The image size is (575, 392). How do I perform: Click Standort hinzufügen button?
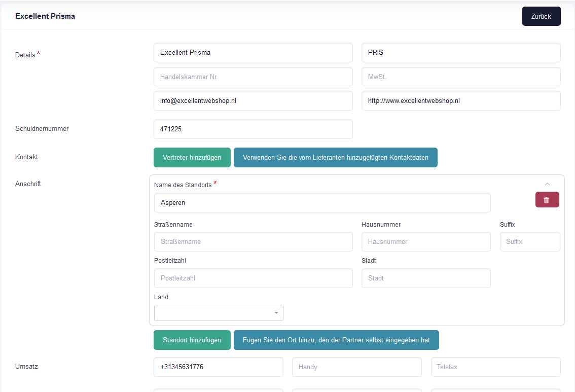click(x=192, y=340)
